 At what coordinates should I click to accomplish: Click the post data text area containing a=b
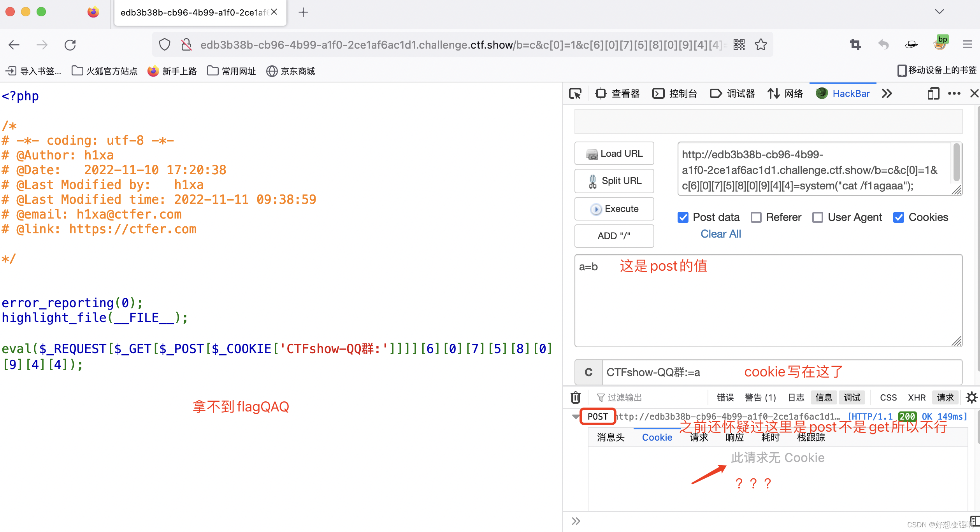click(768, 301)
